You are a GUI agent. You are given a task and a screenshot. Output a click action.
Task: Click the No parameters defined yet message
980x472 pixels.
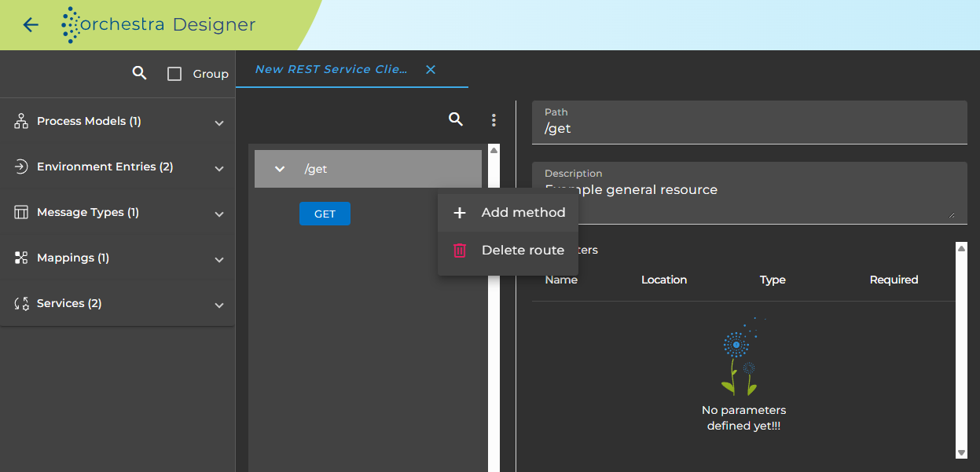tap(743, 418)
